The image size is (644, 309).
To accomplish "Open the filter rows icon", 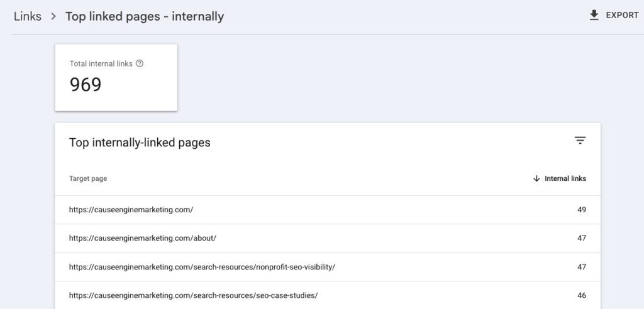I will [580, 141].
